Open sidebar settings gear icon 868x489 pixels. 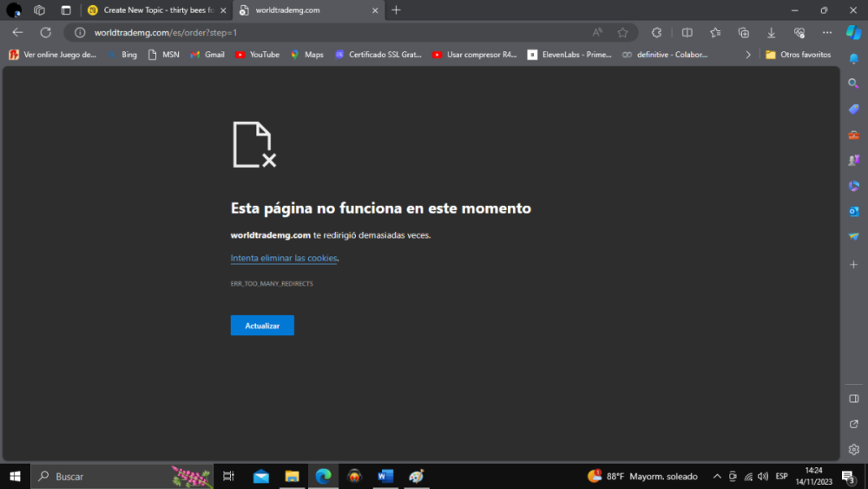[x=853, y=449]
